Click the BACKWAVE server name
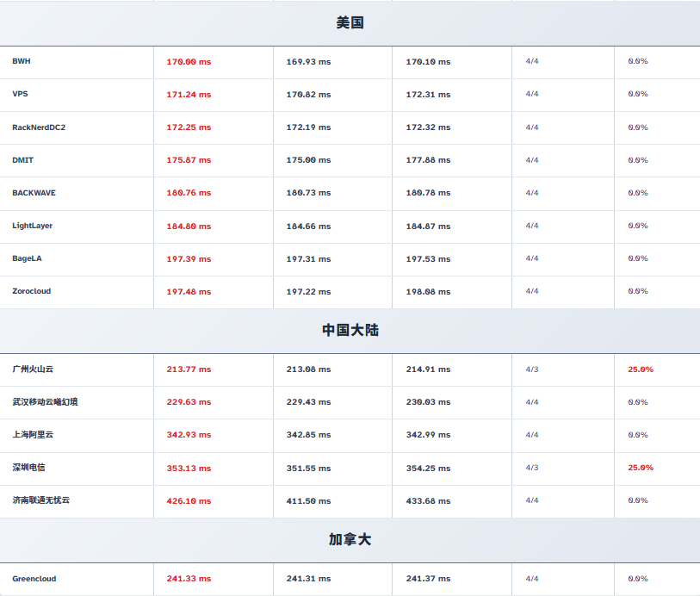 34,193
